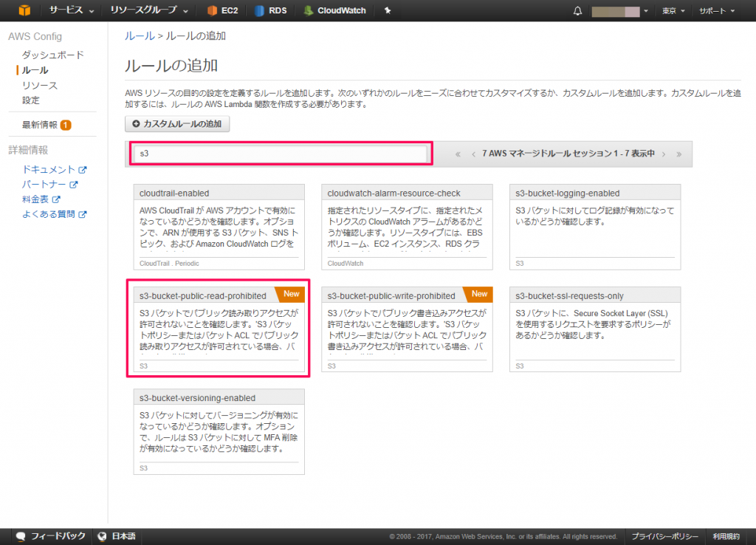Click the AWS console home cube icon

tap(24, 10)
